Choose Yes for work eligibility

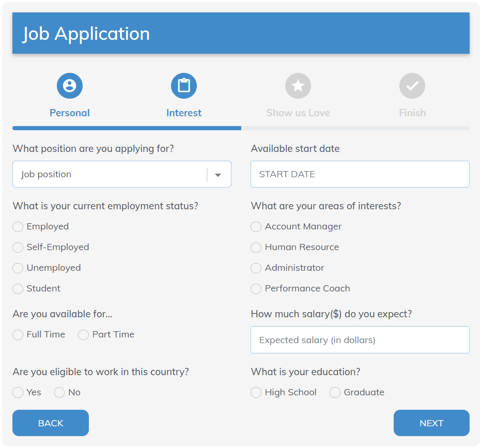tap(18, 392)
